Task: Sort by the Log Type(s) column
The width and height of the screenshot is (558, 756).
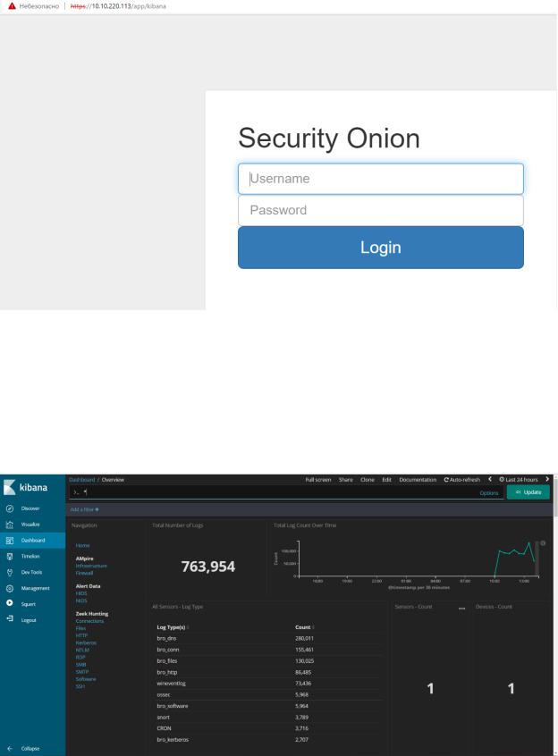Action: [173, 627]
